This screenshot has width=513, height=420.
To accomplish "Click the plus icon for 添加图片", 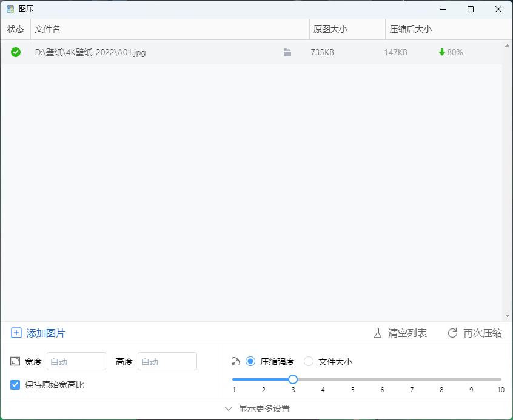I will tap(16, 333).
